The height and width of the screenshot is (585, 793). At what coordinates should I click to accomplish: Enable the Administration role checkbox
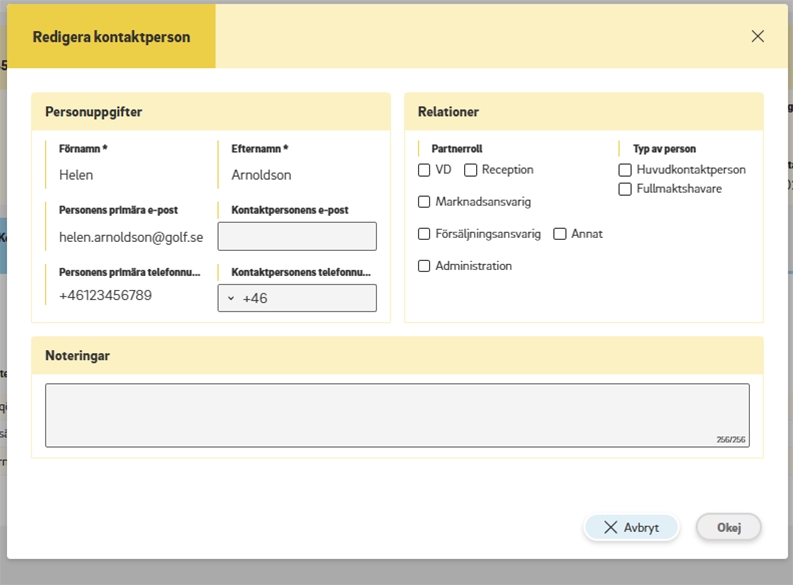tap(424, 266)
